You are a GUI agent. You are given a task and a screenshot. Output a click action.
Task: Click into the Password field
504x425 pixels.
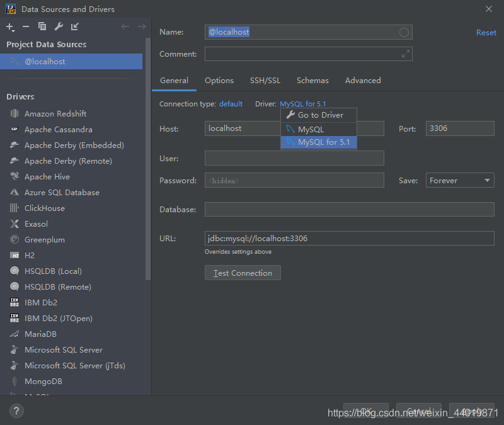(294, 180)
